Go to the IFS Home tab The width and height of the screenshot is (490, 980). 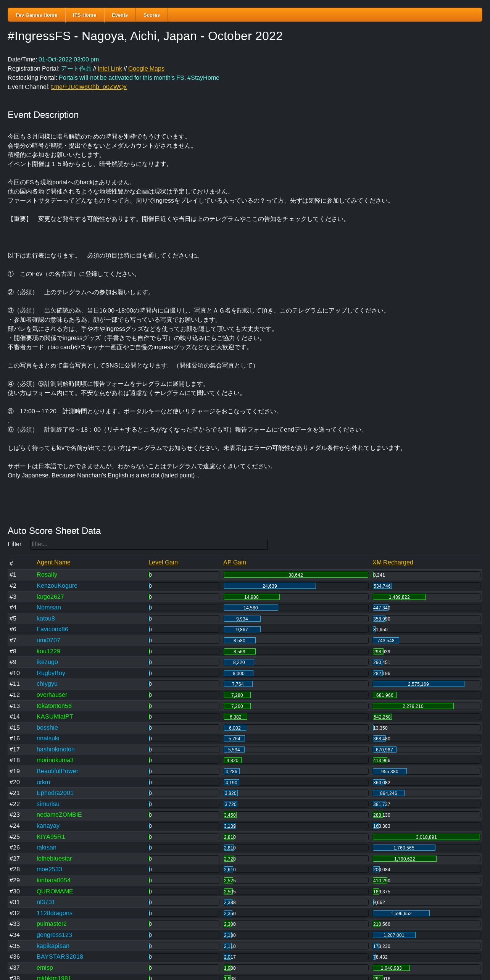click(84, 15)
